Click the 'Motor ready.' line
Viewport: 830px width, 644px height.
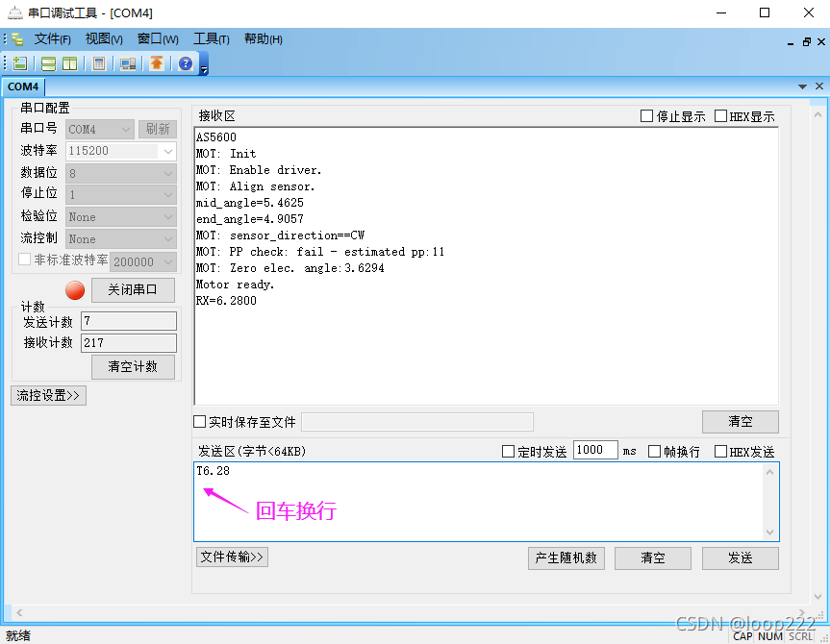235,285
